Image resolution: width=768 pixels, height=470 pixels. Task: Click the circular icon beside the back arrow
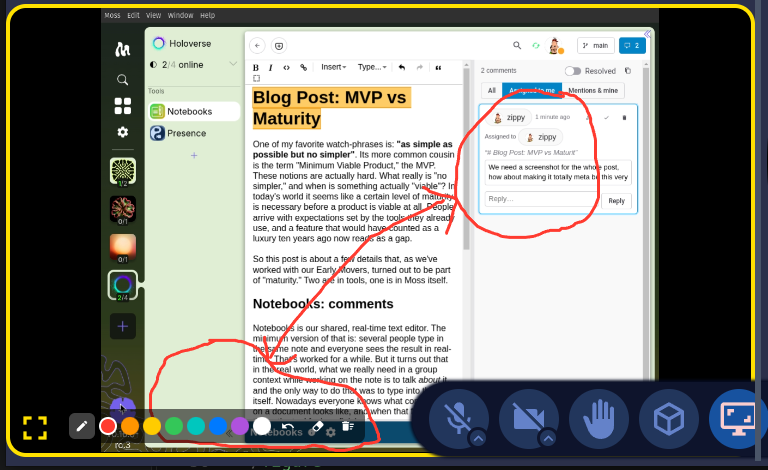[x=279, y=46]
